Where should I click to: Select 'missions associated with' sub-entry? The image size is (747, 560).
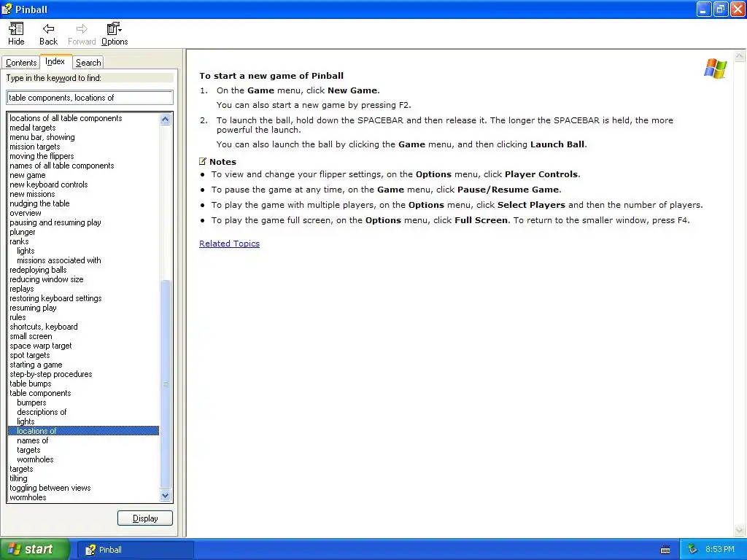[58, 260]
